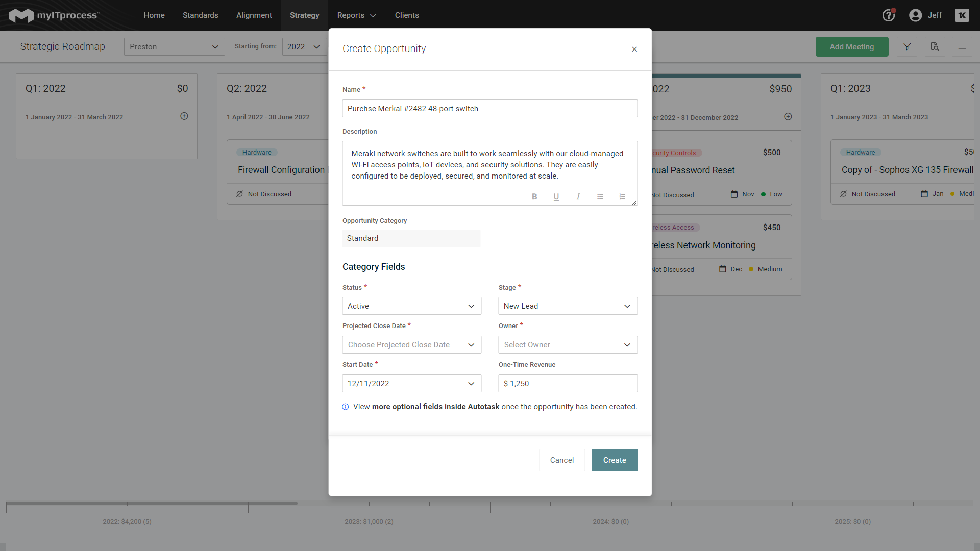
Task: Click the myITprocess logo
Action: click(55, 15)
